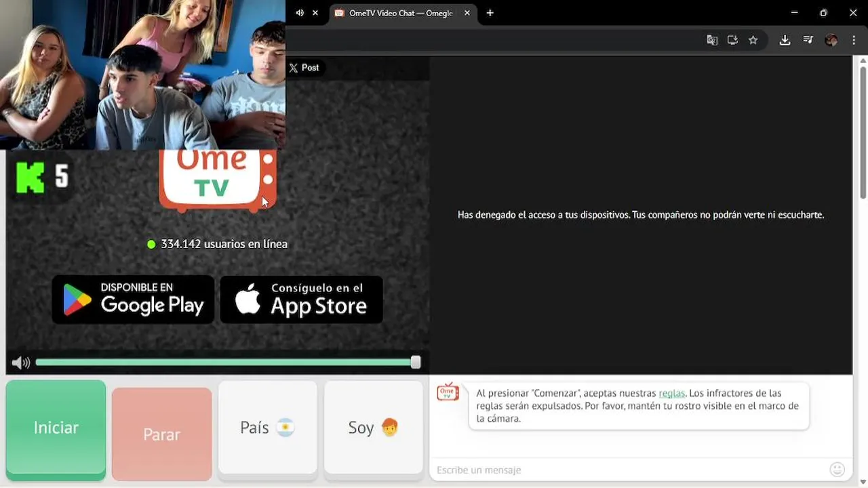The width and height of the screenshot is (868, 488).
Task: Click the 334.142 usuarios en línea text
Action: click(x=224, y=244)
